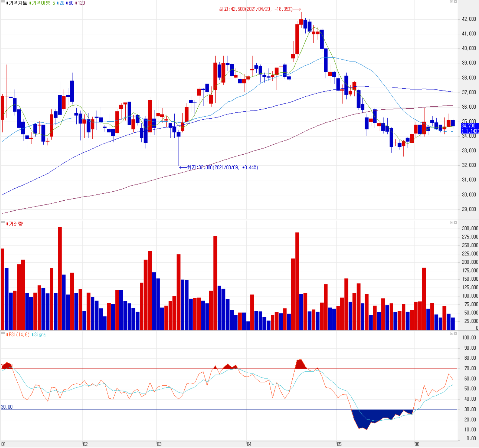Click the 06 month label on time axis
This screenshot has width=479, height=448.
(x=417, y=444)
